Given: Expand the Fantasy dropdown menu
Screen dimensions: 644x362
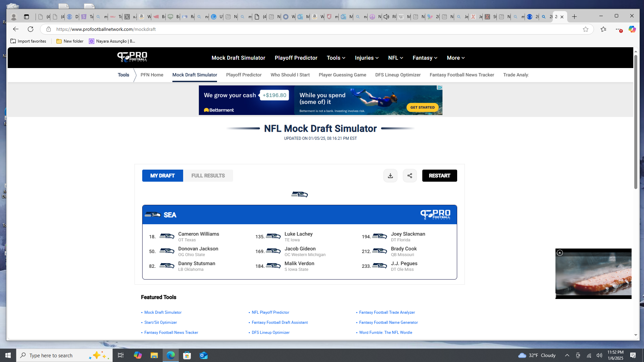Looking at the screenshot, I should point(425,58).
